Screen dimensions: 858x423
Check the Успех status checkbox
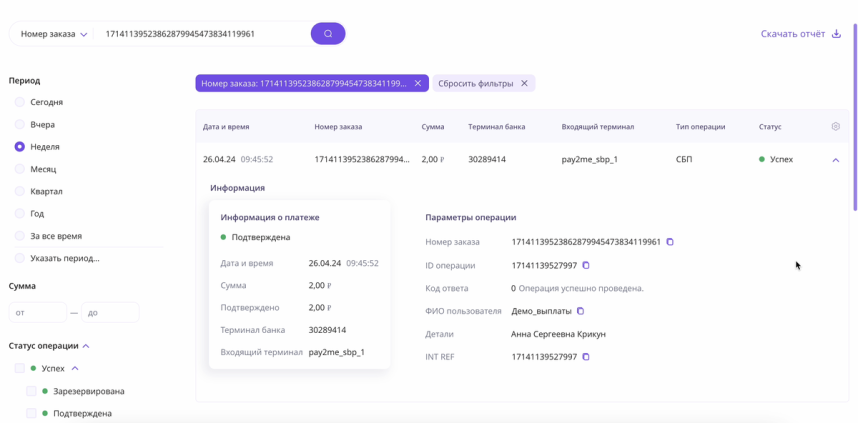click(20, 369)
